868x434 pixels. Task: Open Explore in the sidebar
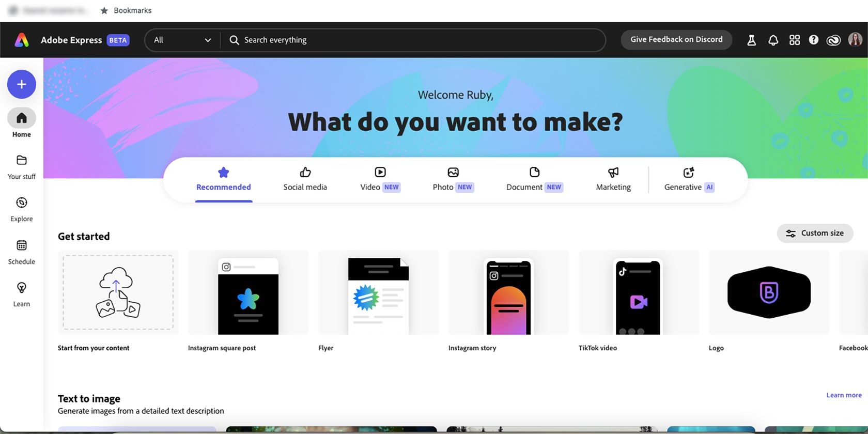pyautogui.click(x=22, y=209)
